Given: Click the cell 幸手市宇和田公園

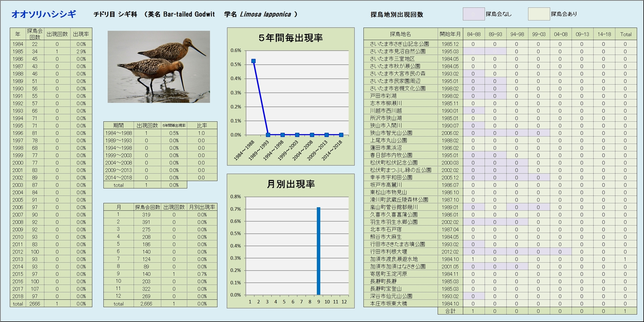Looking at the screenshot, I should coord(400,177).
